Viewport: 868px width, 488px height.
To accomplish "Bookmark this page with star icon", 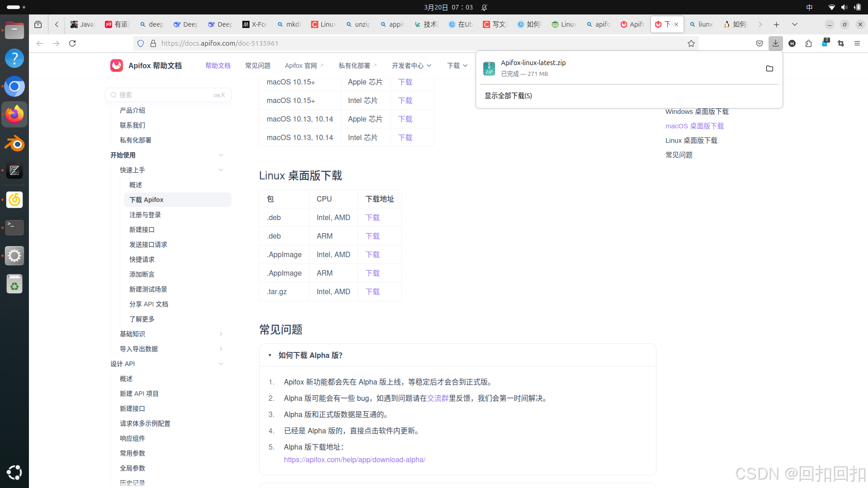I will (x=691, y=43).
